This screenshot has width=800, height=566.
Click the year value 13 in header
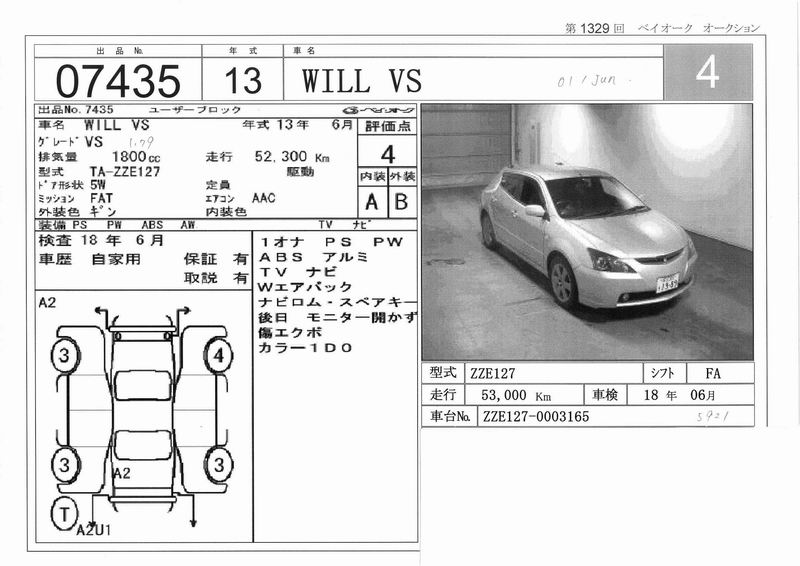(x=243, y=81)
